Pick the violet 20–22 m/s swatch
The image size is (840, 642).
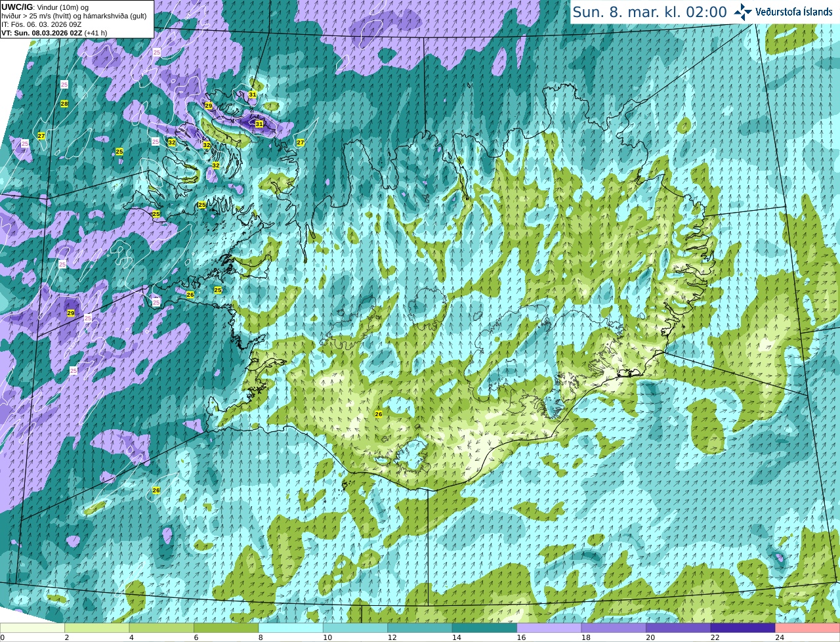point(679,628)
